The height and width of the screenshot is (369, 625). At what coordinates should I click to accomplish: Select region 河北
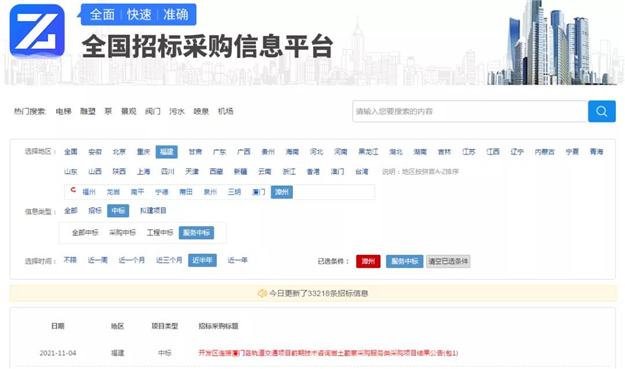(x=316, y=152)
